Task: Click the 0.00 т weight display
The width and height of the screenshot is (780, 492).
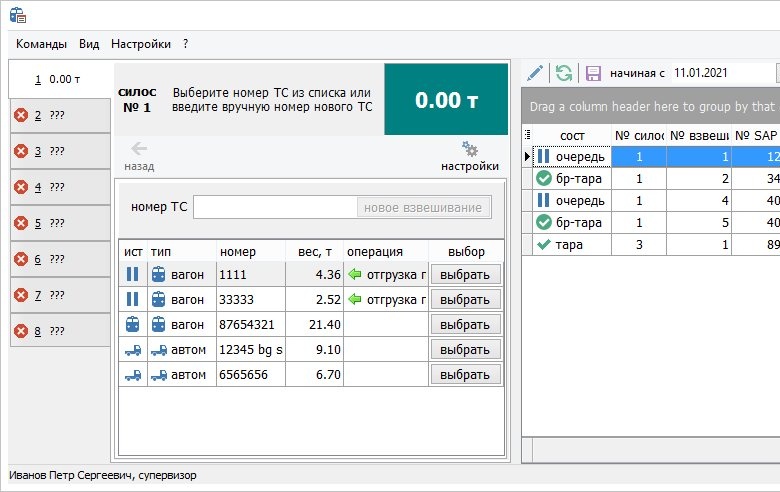Action: coord(446,99)
